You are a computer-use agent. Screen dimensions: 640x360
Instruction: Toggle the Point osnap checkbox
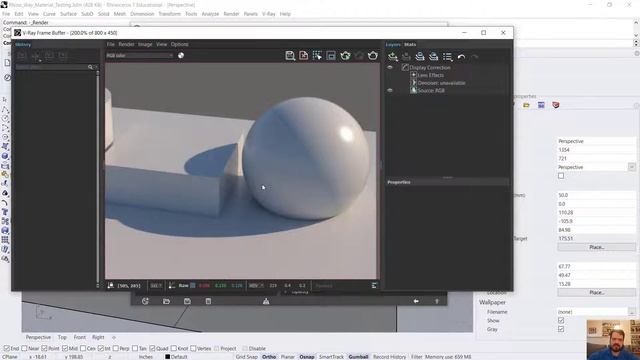coord(44,348)
